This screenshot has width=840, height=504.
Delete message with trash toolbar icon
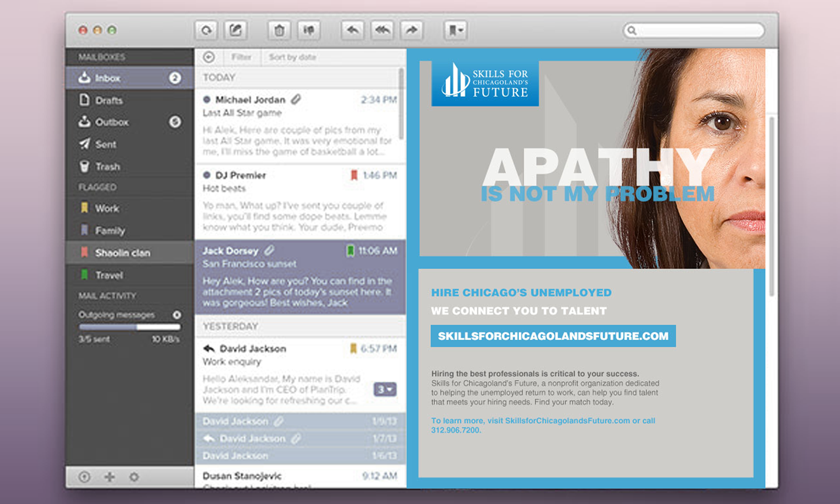(279, 30)
